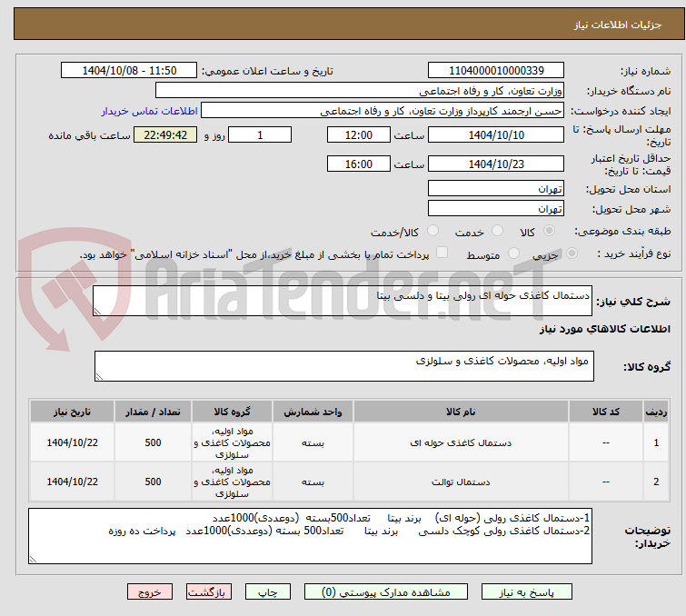Click the need number field 1104000010000339
Viewport: 686px width, 616px height.
(496, 71)
